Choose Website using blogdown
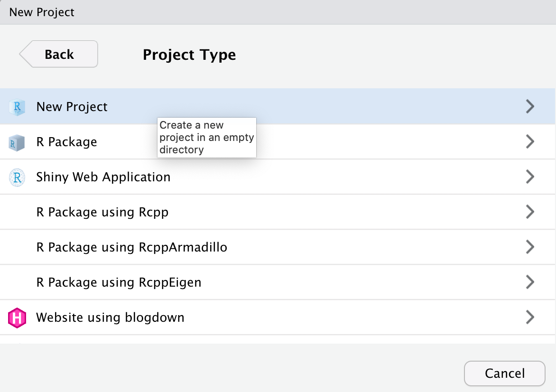Screen dimensions: 556x392 pos(111,317)
